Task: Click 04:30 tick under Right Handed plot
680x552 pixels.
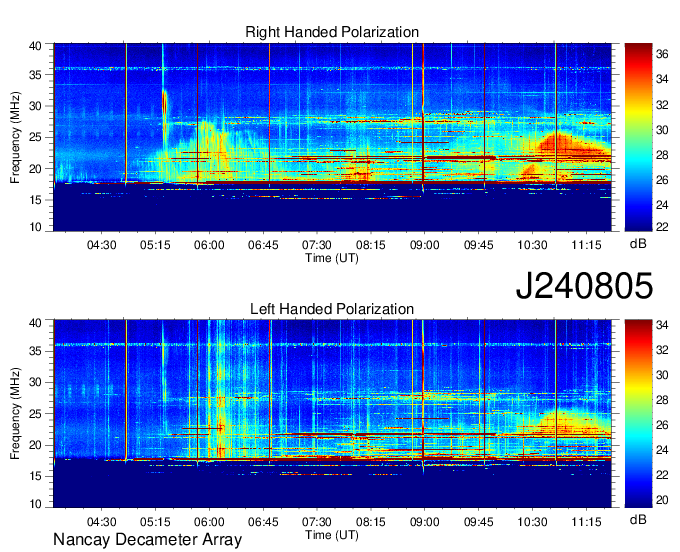Action: (101, 245)
